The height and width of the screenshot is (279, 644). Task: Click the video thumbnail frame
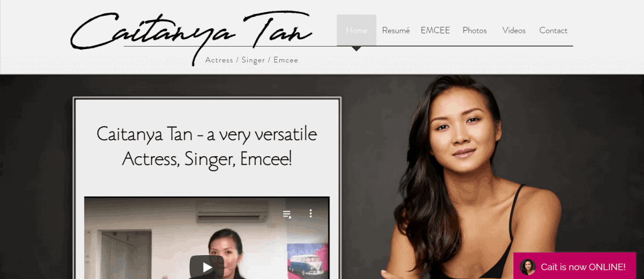coord(206,238)
